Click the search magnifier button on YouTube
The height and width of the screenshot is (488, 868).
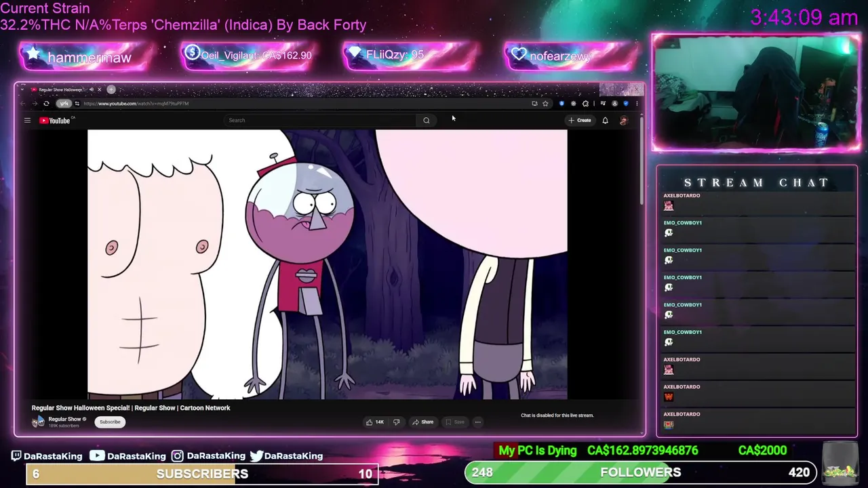tap(427, 121)
